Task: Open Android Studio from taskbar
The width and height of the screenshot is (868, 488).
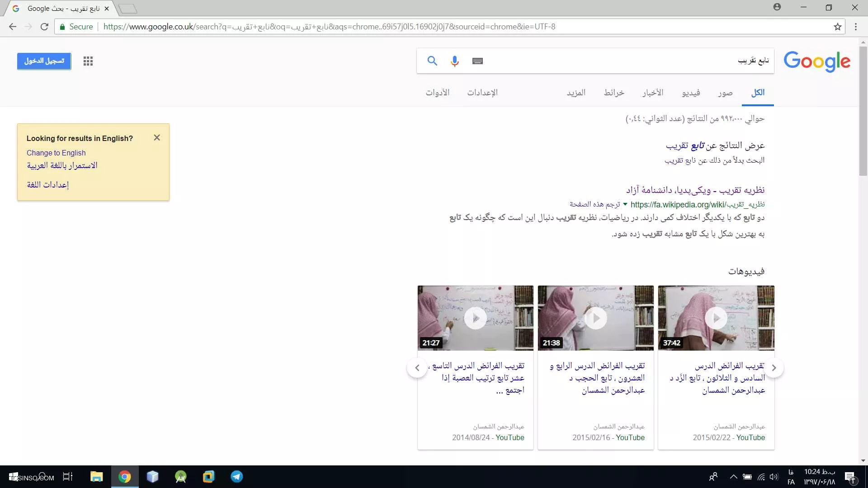Action: point(180,477)
